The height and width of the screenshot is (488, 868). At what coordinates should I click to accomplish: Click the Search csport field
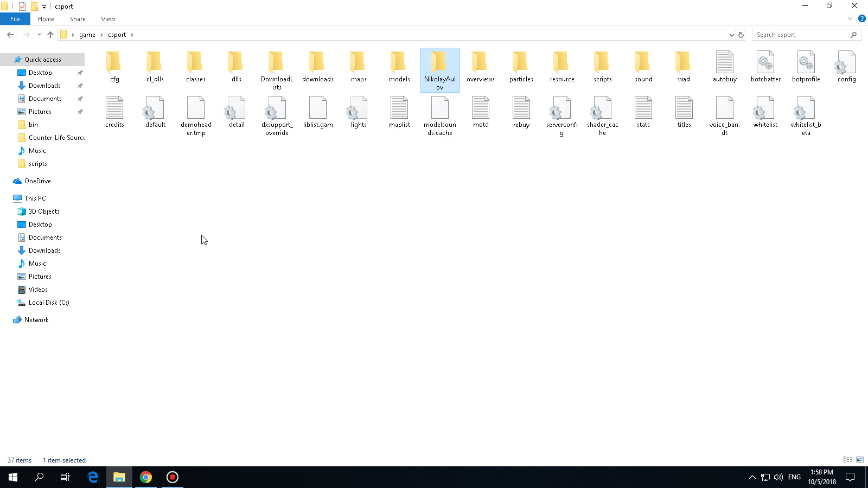point(802,35)
